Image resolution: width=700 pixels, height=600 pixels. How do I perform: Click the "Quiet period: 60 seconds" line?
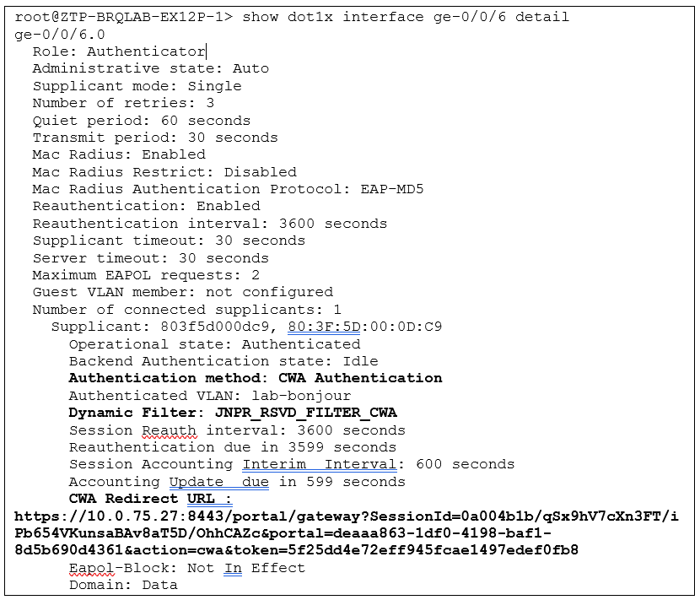(x=141, y=121)
